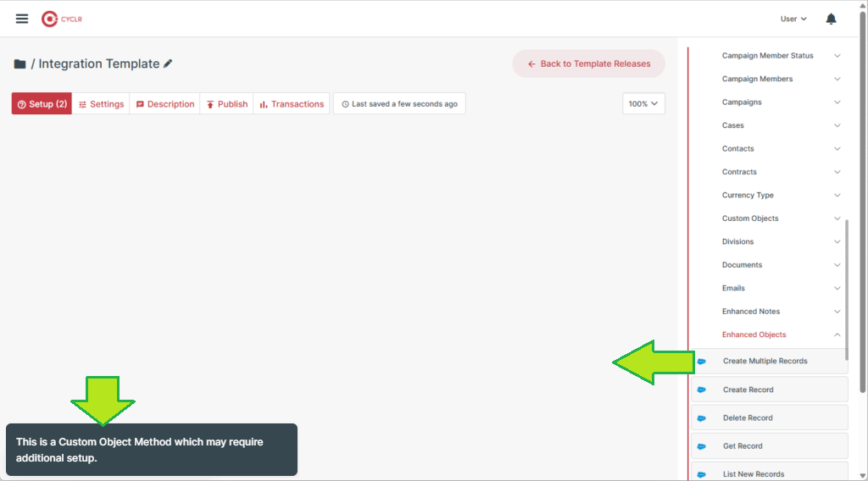Expand the Divisions category

point(781,241)
